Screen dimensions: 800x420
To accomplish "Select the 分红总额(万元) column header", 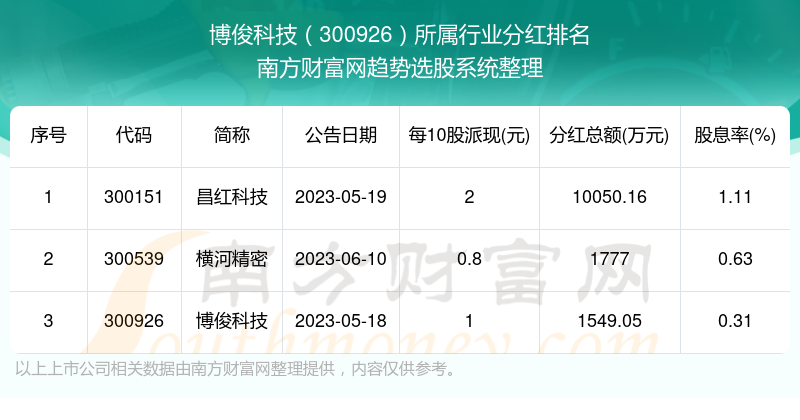I will coord(609,136).
